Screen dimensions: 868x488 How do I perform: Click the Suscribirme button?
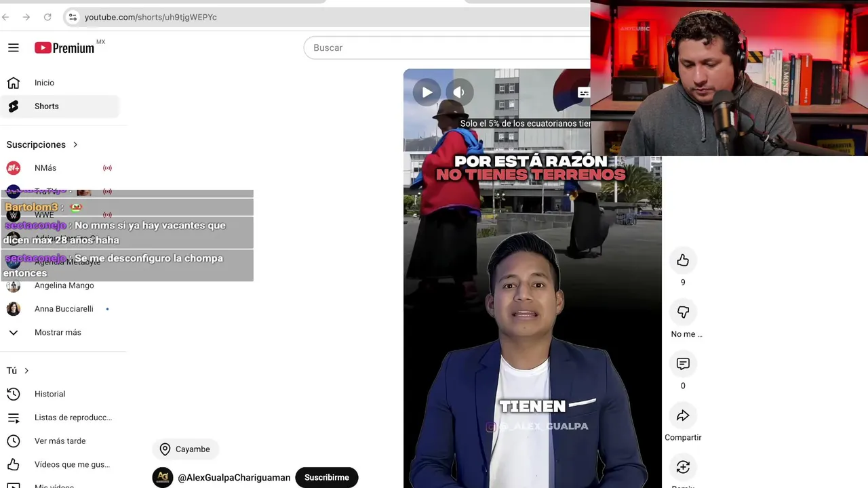[x=327, y=477]
